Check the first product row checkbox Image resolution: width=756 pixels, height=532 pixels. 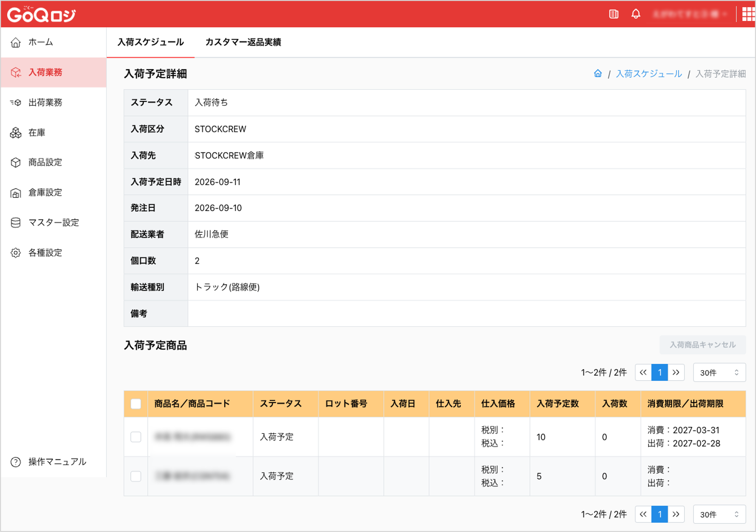[x=136, y=437]
